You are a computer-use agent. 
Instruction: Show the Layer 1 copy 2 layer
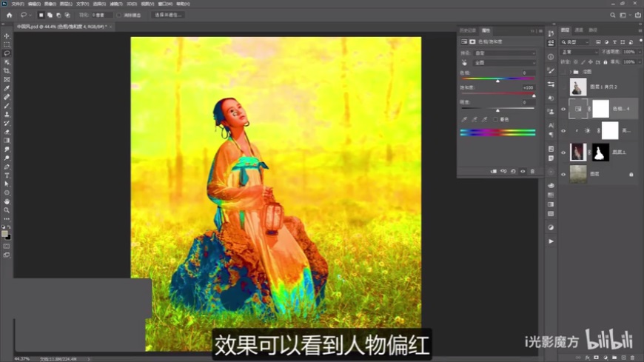point(563,87)
